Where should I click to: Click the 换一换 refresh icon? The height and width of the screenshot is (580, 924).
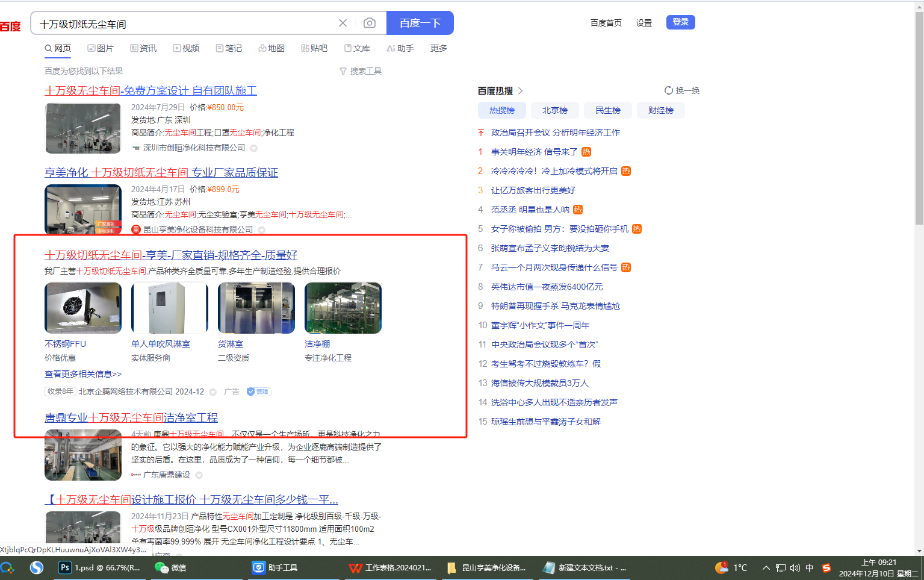[x=668, y=90]
